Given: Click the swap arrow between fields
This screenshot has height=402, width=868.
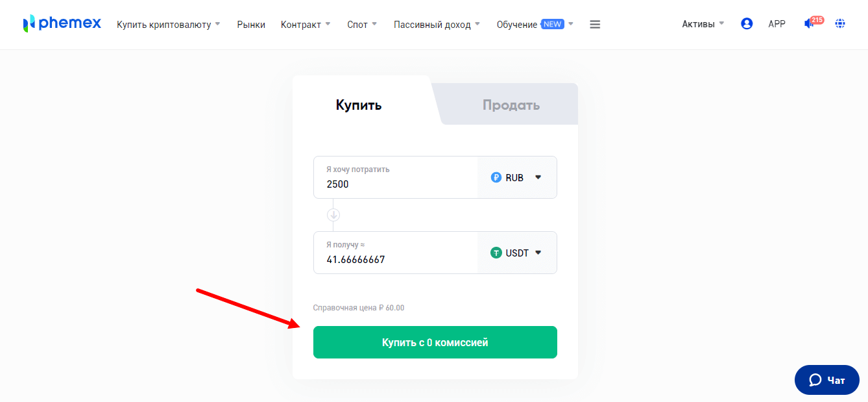Looking at the screenshot, I should 333,215.
